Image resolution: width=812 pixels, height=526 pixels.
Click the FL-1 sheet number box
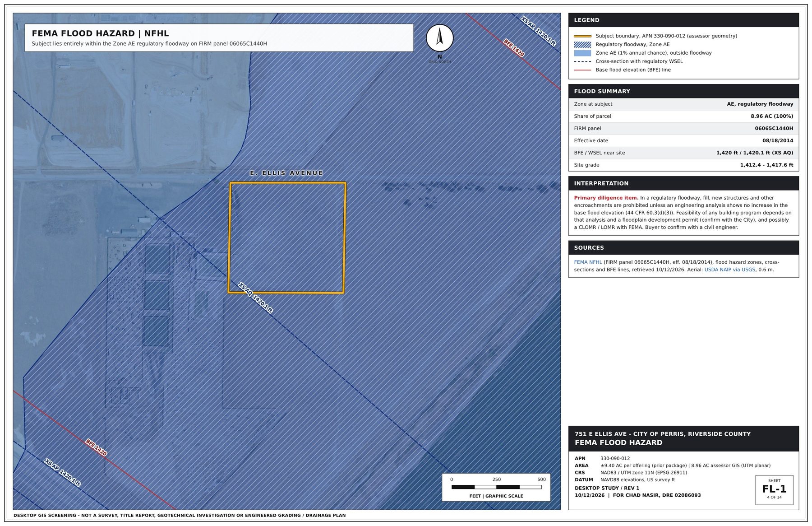click(x=774, y=490)
